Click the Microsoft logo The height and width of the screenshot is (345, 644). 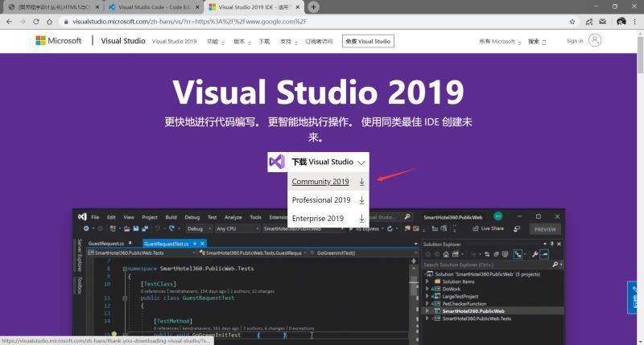click(x=58, y=41)
